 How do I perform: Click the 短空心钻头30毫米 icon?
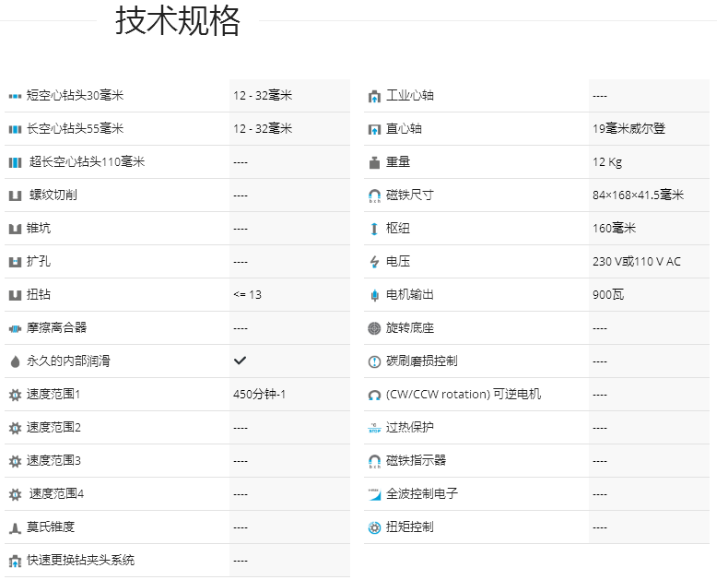tap(15, 96)
